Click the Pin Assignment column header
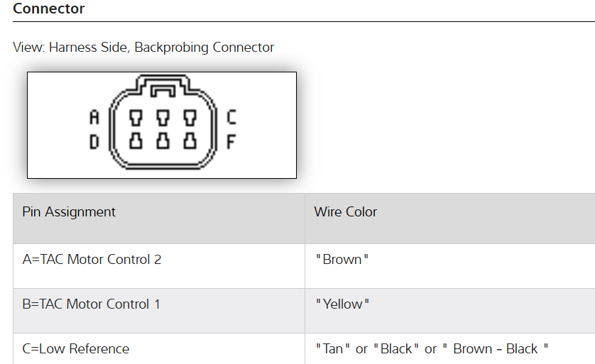The width and height of the screenshot is (595, 364). tap(69, 212)
